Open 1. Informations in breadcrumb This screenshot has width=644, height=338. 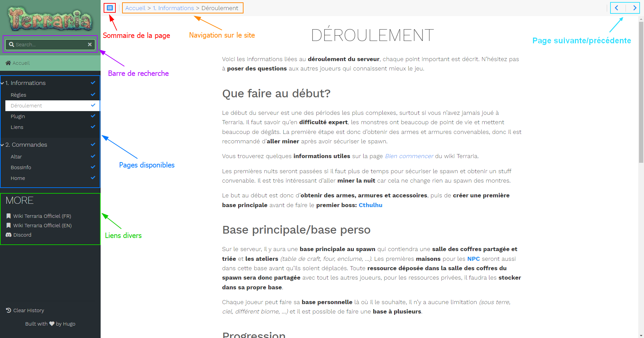173,8
